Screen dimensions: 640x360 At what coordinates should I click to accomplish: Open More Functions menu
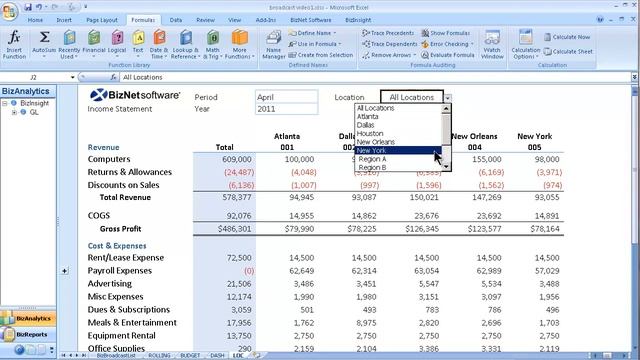coord(240,45)
